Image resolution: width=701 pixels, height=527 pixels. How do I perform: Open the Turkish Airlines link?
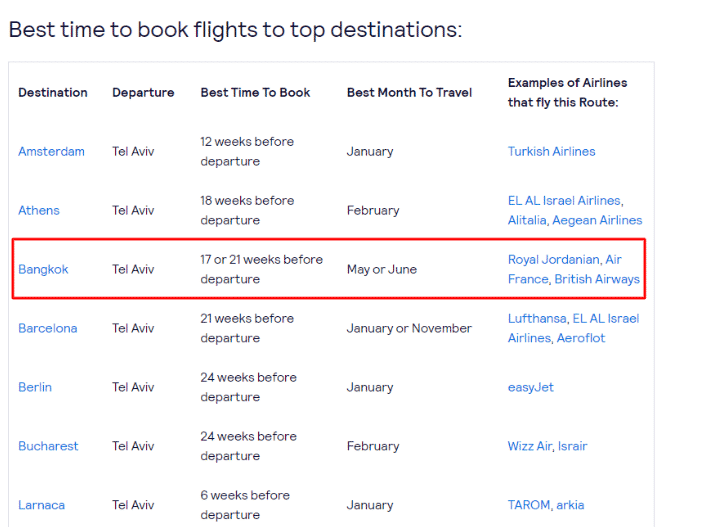click(551, 152)
